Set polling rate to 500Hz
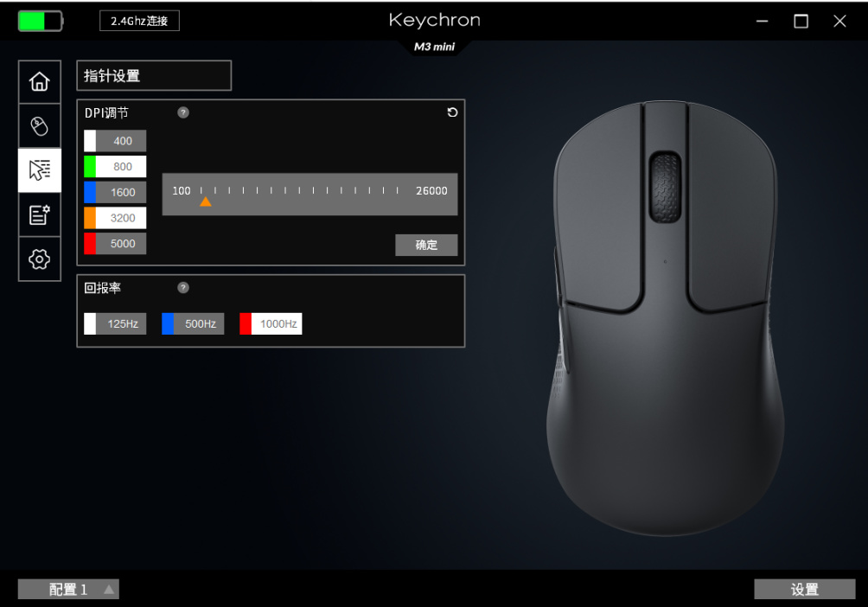Screen dimensions: 868x607 [193, 323]
